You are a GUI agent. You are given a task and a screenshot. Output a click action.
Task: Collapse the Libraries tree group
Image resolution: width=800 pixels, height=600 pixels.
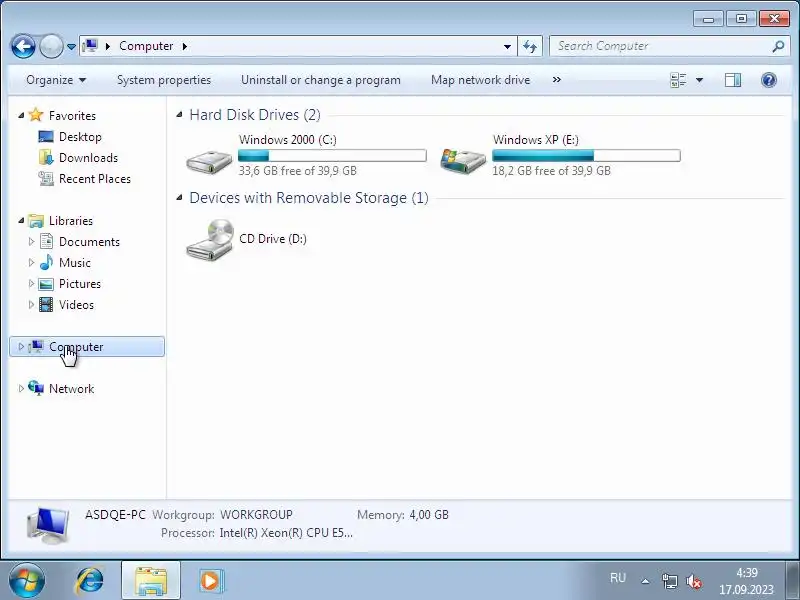point(21,220)
